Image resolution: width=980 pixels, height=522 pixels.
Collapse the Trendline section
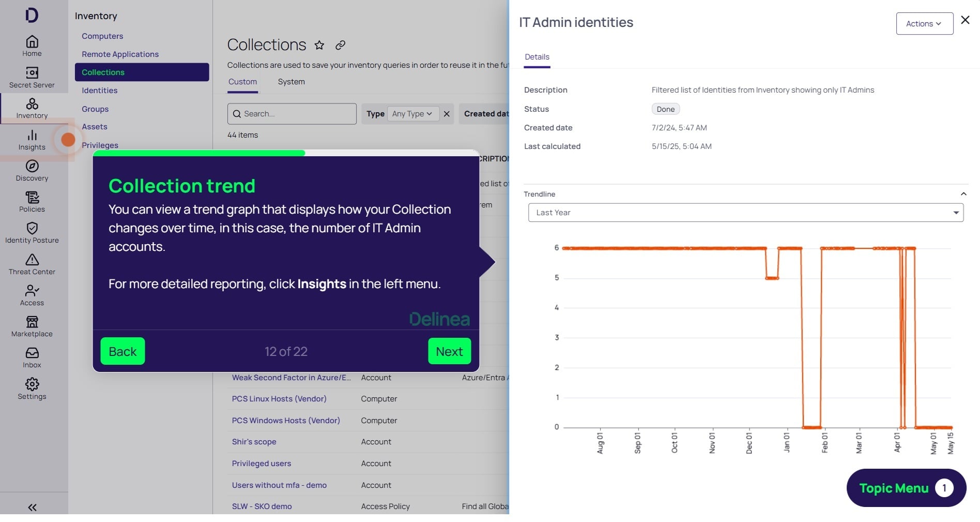click(x=963, y=194)
